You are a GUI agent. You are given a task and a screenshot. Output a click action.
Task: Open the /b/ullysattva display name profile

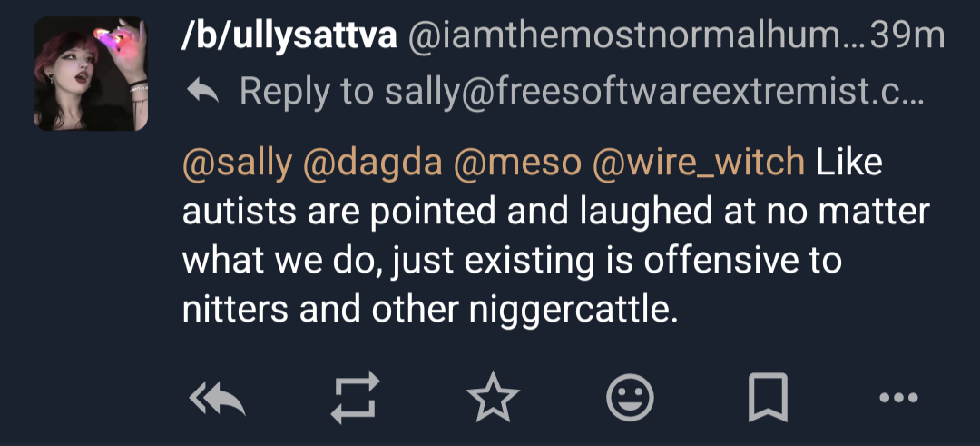point(289,37)
